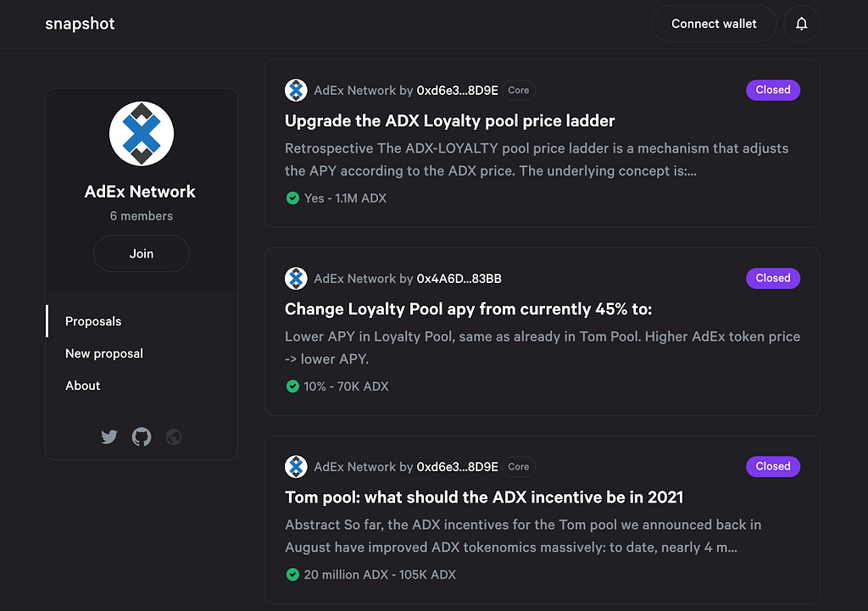Click Closed badge on Tom pool proposal
The height and width of the screenshot is (611, 868).
(x=772, y=466)
